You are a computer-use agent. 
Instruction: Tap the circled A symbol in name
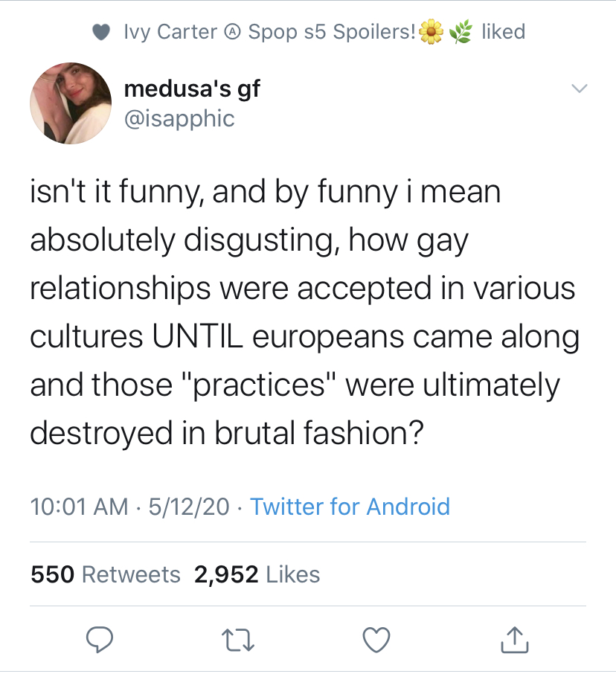(x=233, y=32)
